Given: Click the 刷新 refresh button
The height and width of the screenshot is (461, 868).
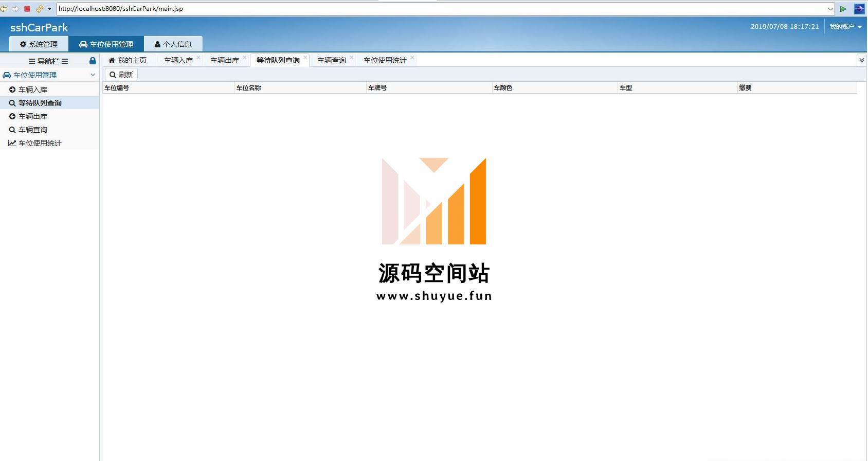Looking at the screenshot, I should pos(121,75).
